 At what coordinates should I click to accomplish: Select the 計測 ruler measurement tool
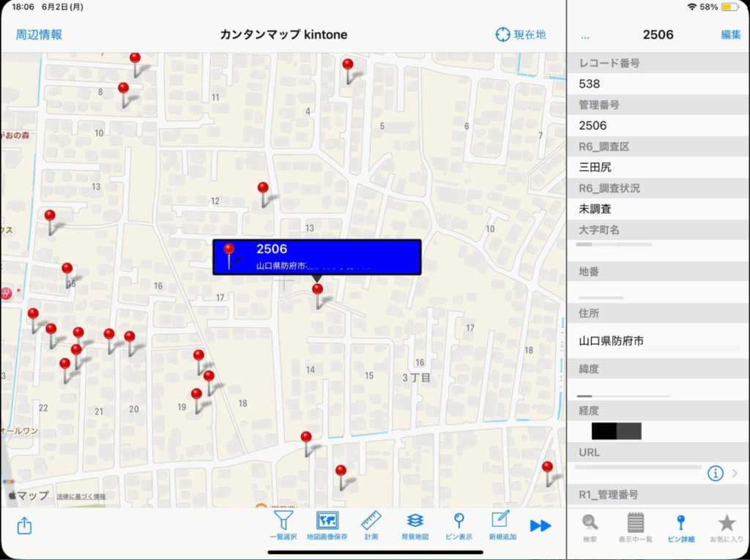[x=371, y=525]
